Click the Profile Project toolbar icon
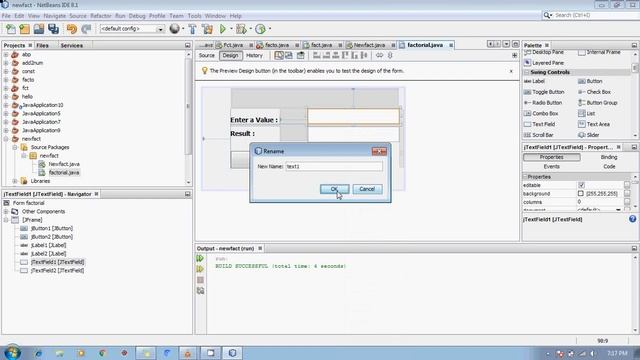 point(260,29)
